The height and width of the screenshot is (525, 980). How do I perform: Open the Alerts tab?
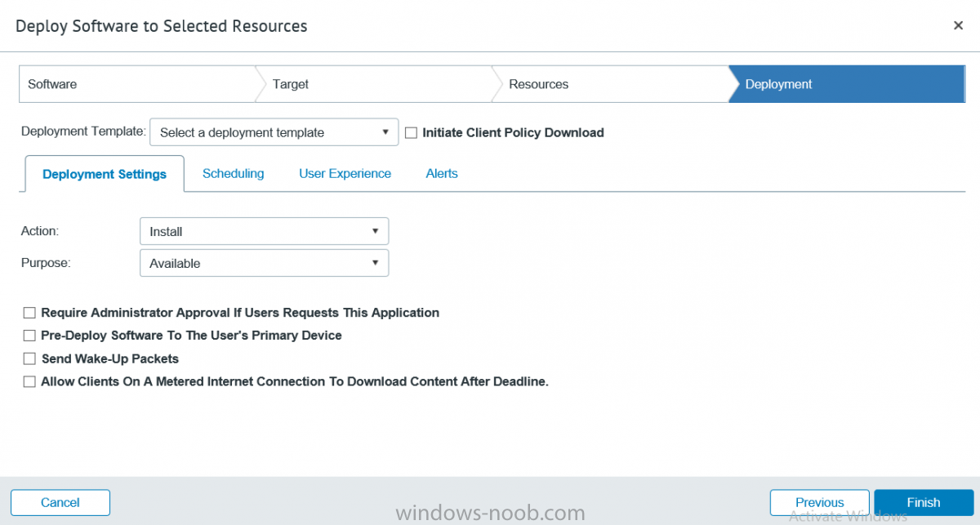tap(442, 173)
